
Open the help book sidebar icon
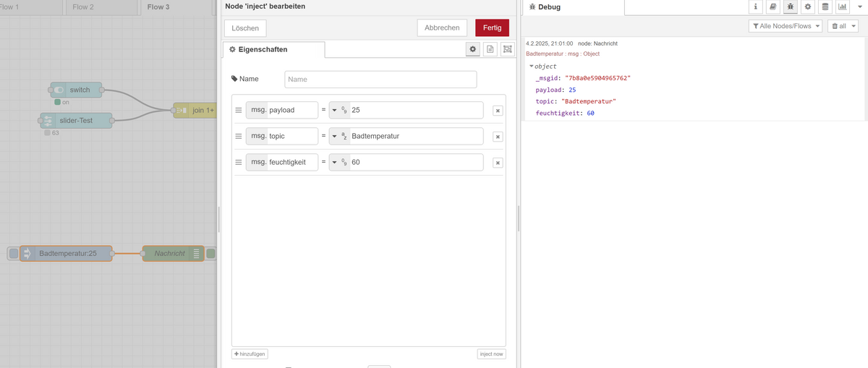point(773,7)
